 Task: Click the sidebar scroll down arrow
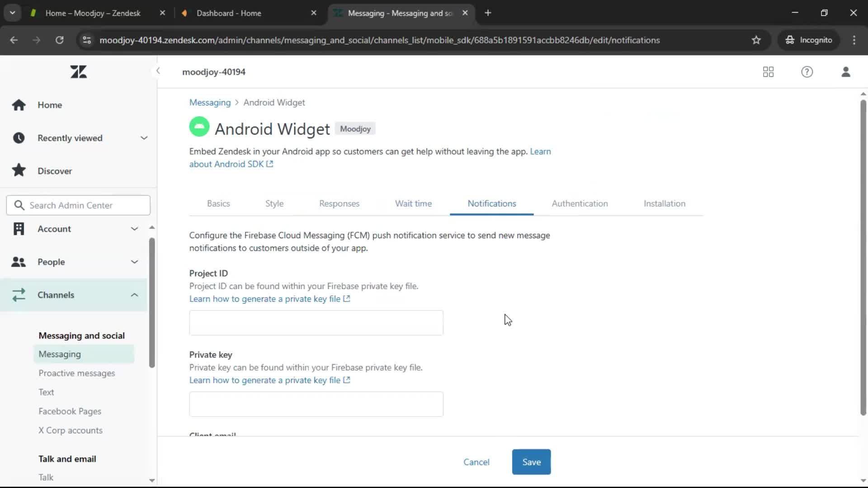tap(152, 481)
